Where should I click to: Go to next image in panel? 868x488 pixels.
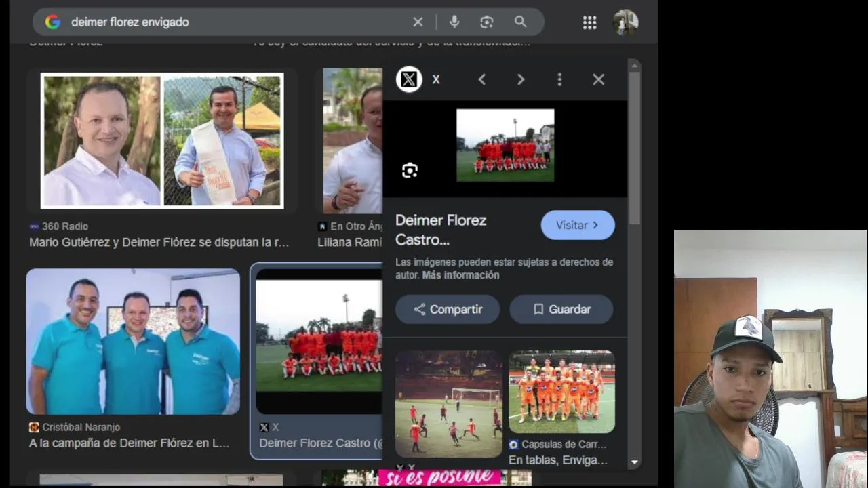pyautogui.click(x=521, y=79)
